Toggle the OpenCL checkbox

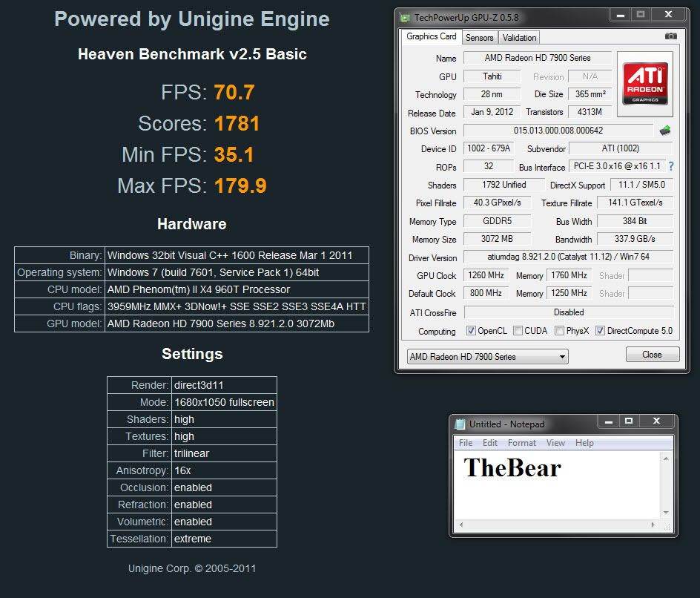471,330
